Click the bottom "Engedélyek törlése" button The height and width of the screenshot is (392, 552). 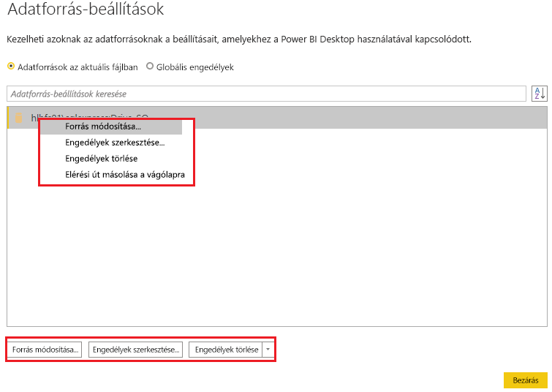[226, 350]
